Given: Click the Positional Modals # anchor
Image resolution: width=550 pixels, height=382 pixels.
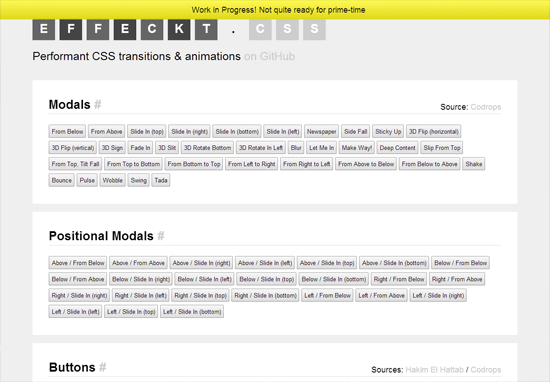Looking at the screenshot, I should [161, 236].
